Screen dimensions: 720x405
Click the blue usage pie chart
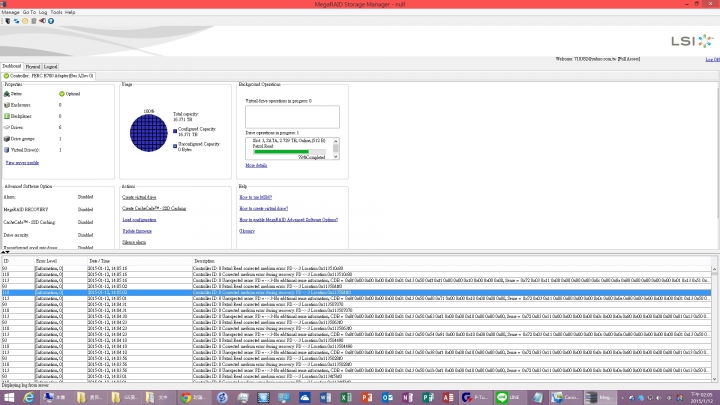click(149, 133)
